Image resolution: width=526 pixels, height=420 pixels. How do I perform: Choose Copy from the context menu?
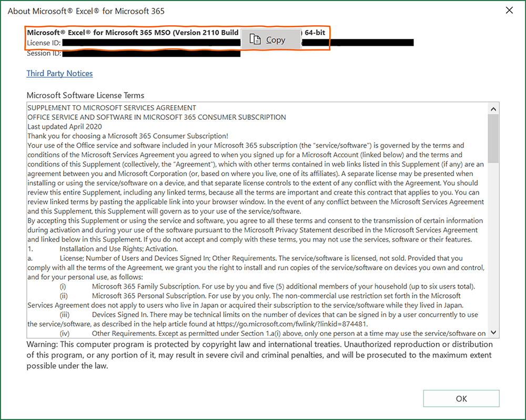[271, 39]
